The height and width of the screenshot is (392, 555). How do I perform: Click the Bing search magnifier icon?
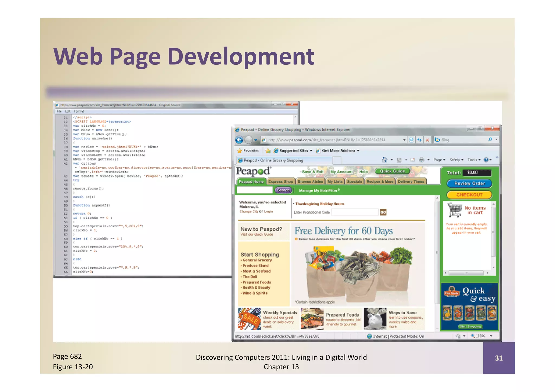coord(490,140)
